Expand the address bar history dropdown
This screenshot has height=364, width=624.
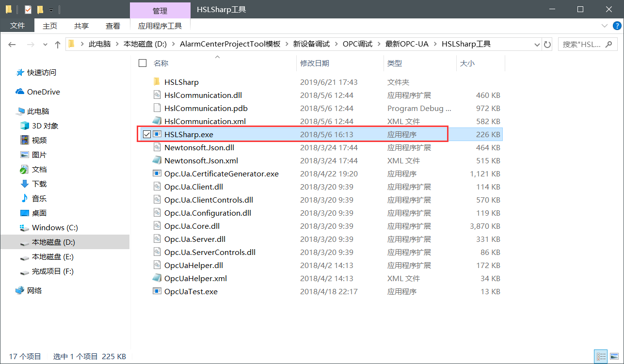537,44
